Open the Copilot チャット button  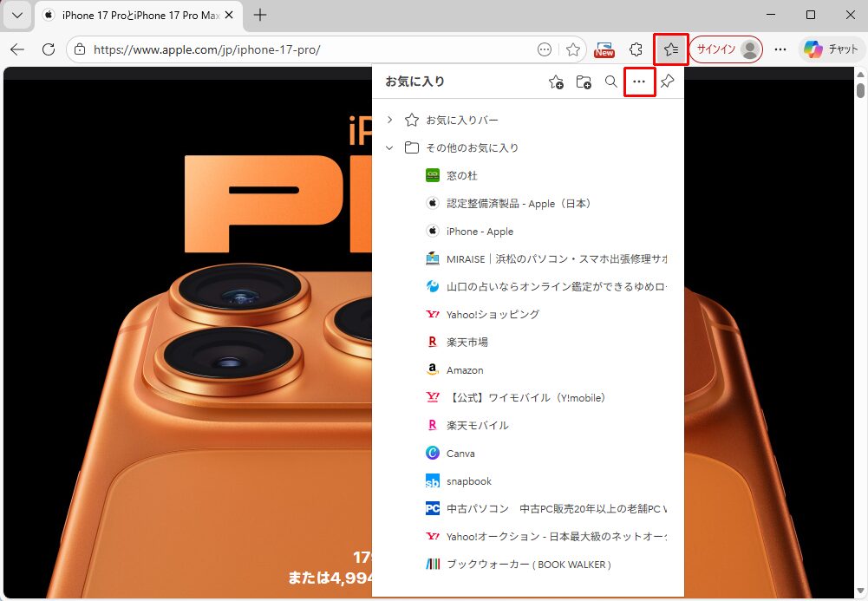831,49
